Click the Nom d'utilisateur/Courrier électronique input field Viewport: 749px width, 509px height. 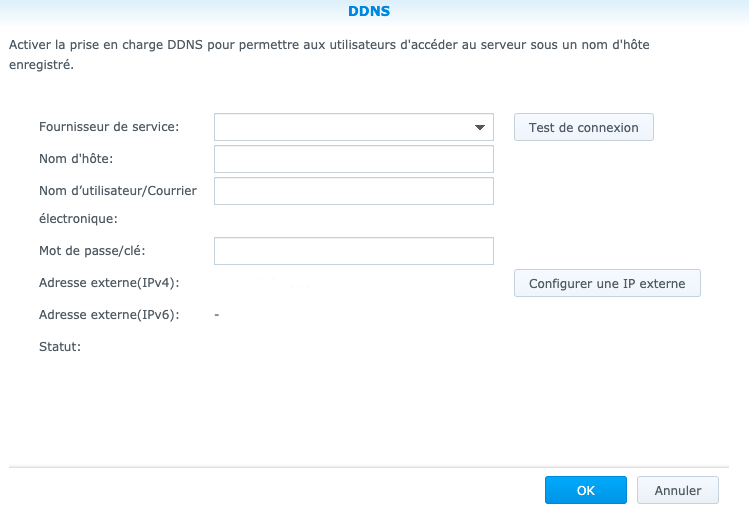point(354,191)
